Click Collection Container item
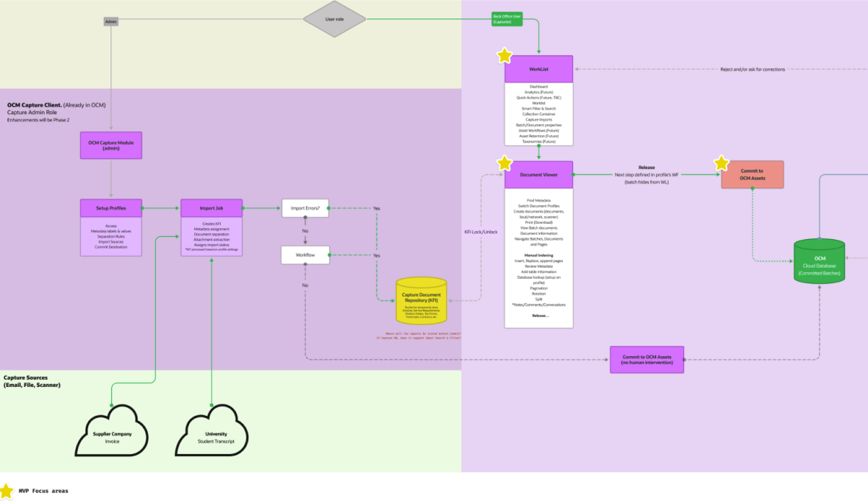 pyautogui.click(x=538, y=114)
